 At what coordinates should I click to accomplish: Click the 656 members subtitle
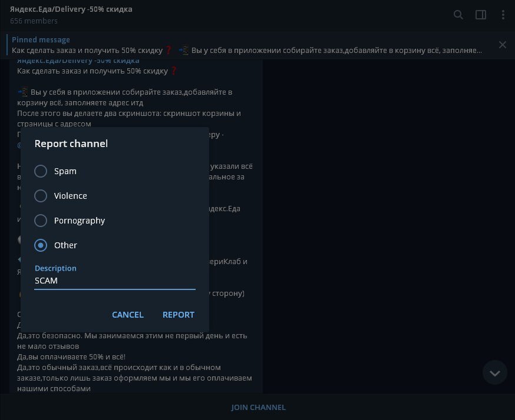tap(34, 21)
